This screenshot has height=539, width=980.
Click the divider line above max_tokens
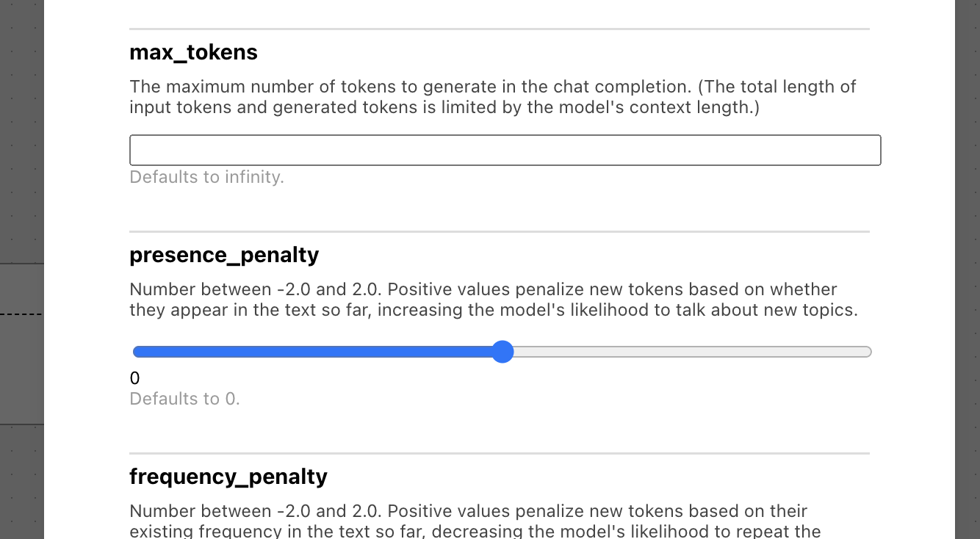(x=500, y=29)
